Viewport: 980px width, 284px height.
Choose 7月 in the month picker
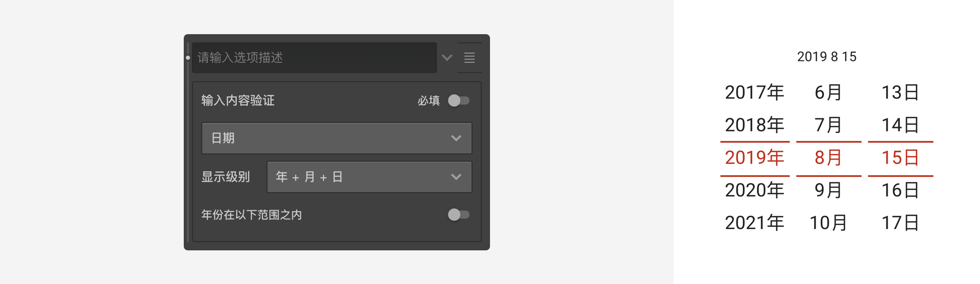point(828,125)
